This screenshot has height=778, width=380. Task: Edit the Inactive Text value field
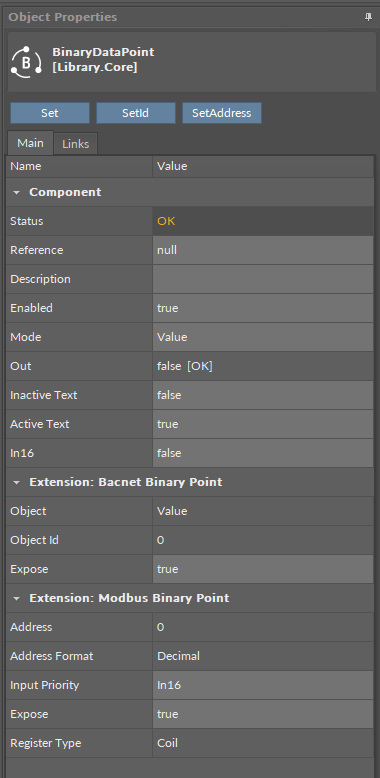(263, 395)
